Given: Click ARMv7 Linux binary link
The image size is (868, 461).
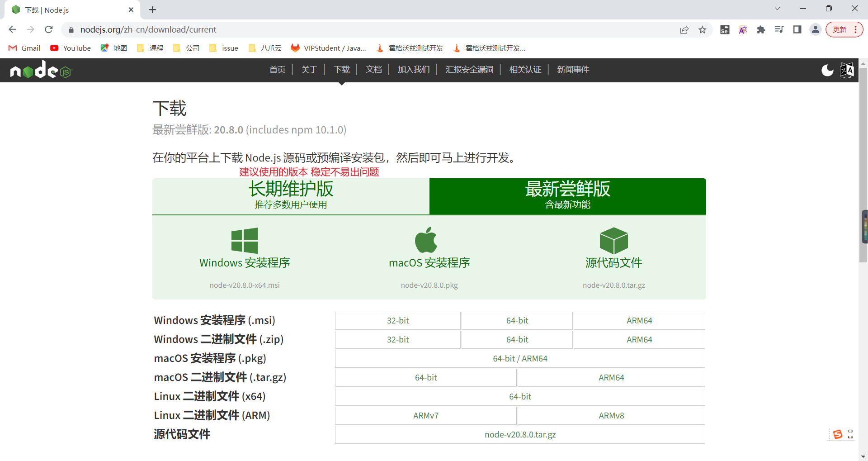Looking at the screenshot, I should [426, 416].
